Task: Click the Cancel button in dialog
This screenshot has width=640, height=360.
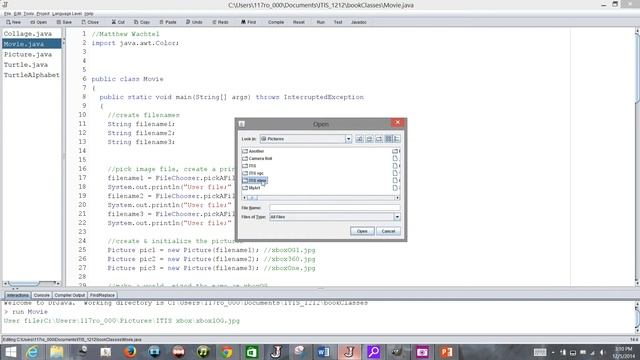Action: 388,231
